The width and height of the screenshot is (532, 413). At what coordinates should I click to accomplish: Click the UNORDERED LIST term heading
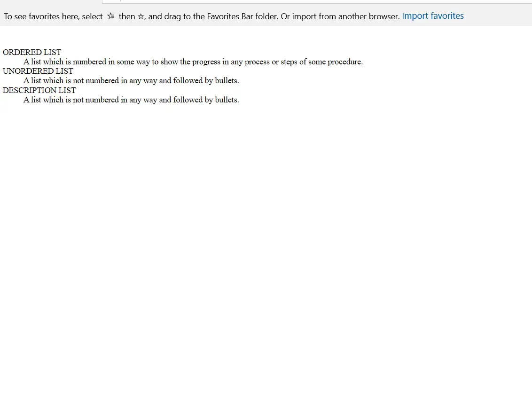pos(38,71)
